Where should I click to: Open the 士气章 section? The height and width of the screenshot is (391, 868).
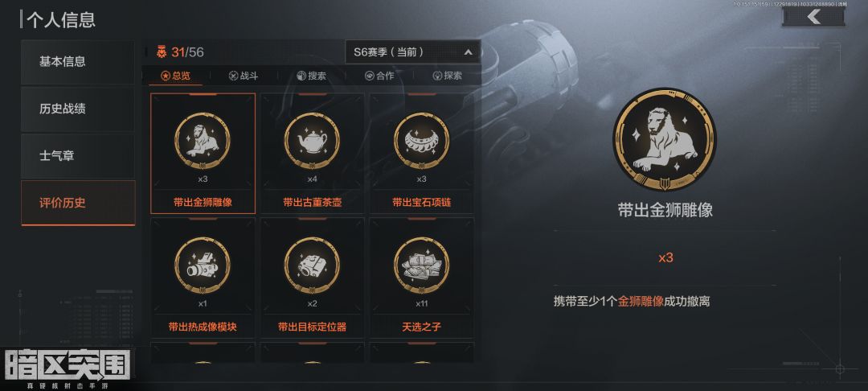[77, 155]
